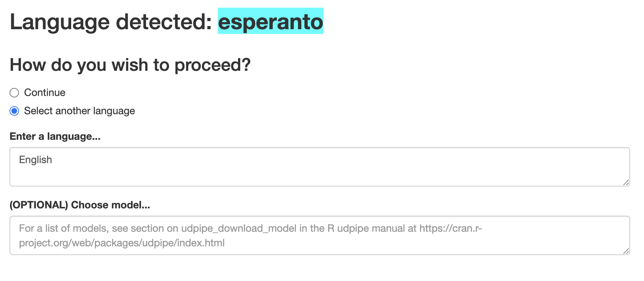Focus the 'Choose model' text area
Viewport: 644px width, 281px height.
coord(319,235)
